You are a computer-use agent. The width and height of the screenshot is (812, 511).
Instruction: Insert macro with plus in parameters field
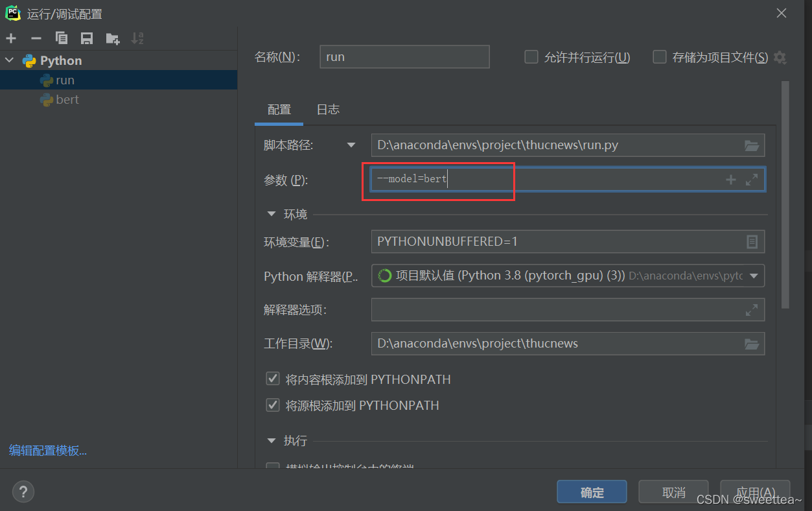731,180
